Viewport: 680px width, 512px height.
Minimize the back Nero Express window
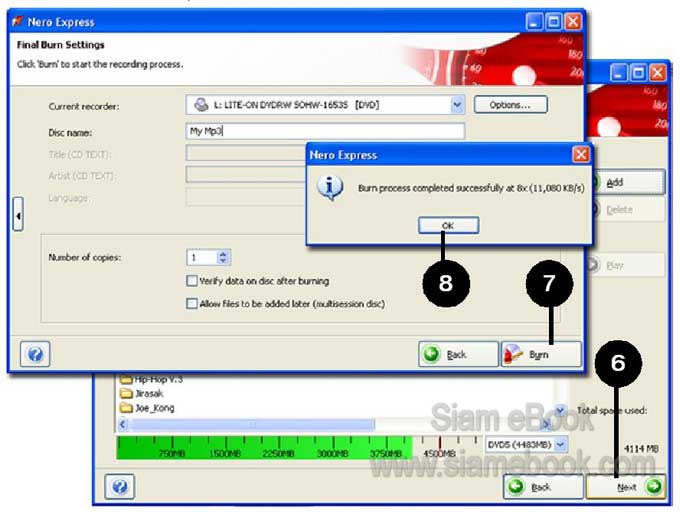(619, 73)
